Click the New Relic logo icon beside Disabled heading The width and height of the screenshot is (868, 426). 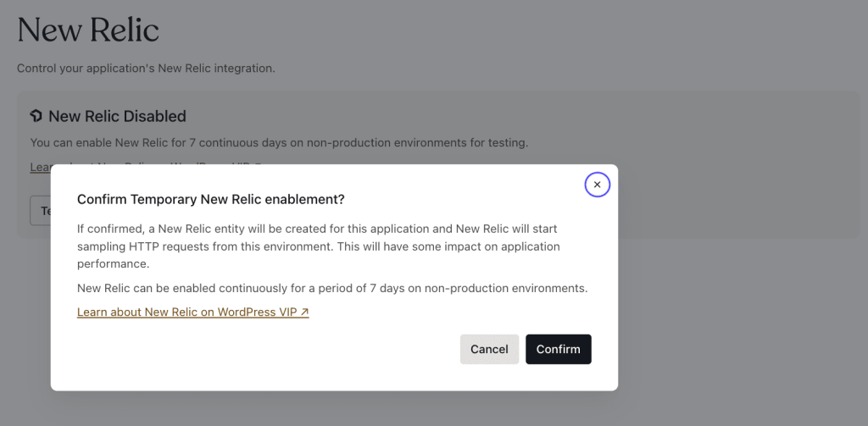click(36, 116)
